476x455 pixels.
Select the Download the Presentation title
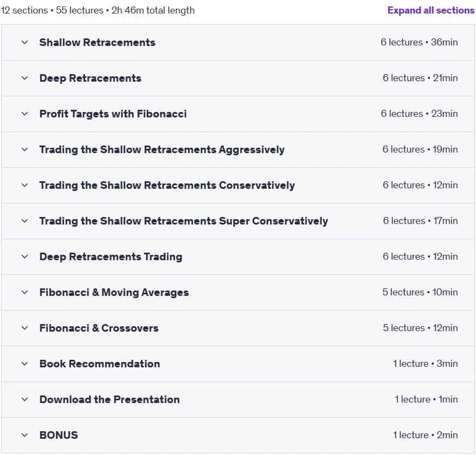pyautogui.click(x=109, y=399)
